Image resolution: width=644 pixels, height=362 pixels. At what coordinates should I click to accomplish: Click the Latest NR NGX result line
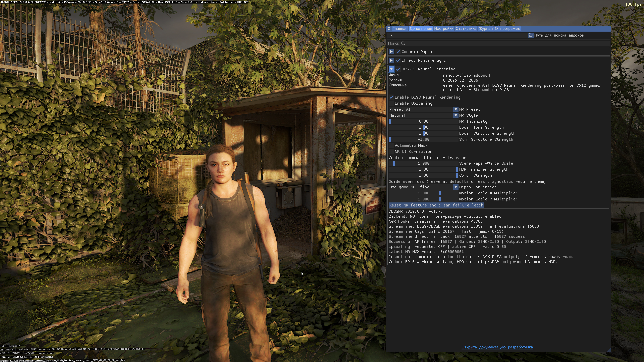click(426, 252)
